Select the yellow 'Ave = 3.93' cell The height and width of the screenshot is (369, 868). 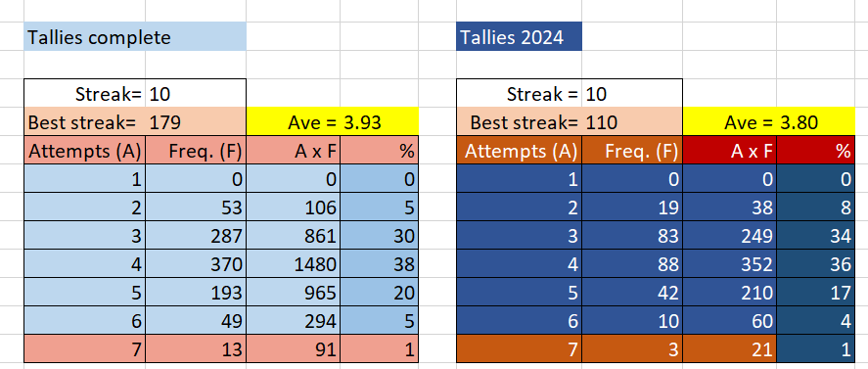332,122
